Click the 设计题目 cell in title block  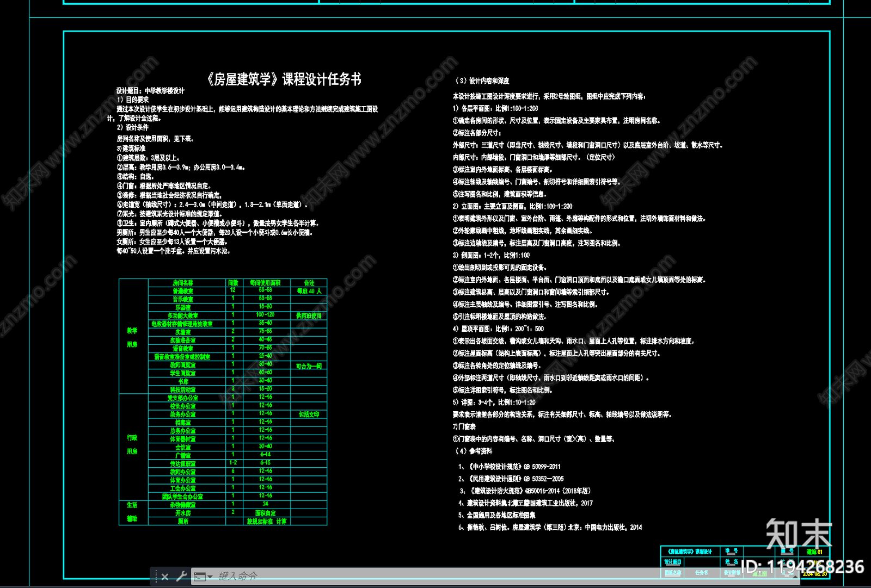673,562
